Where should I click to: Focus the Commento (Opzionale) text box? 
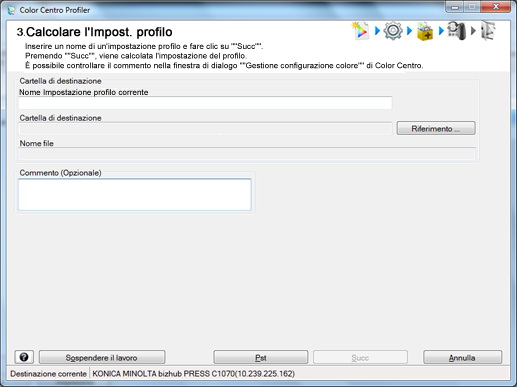tap(135, 195)
